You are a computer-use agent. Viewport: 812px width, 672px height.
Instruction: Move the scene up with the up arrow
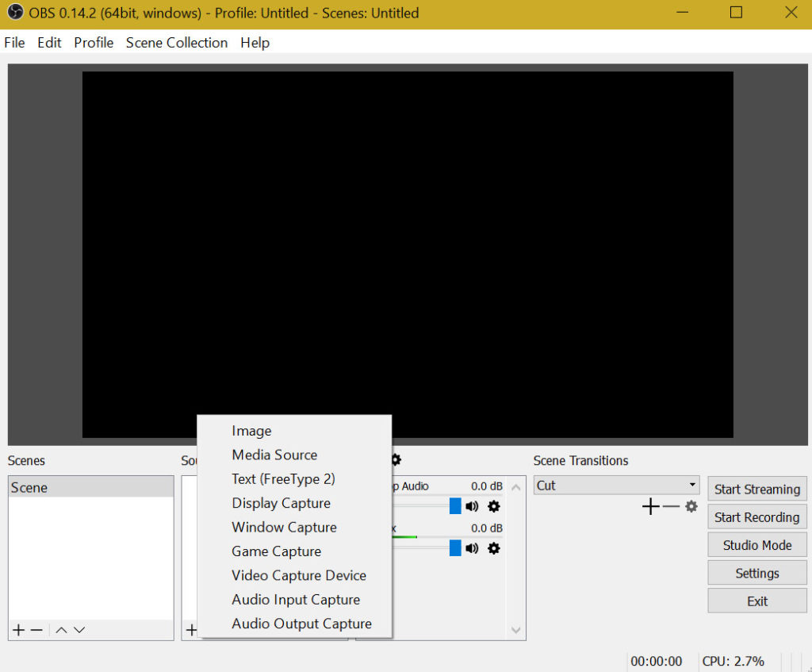click(x=61, y=630)
